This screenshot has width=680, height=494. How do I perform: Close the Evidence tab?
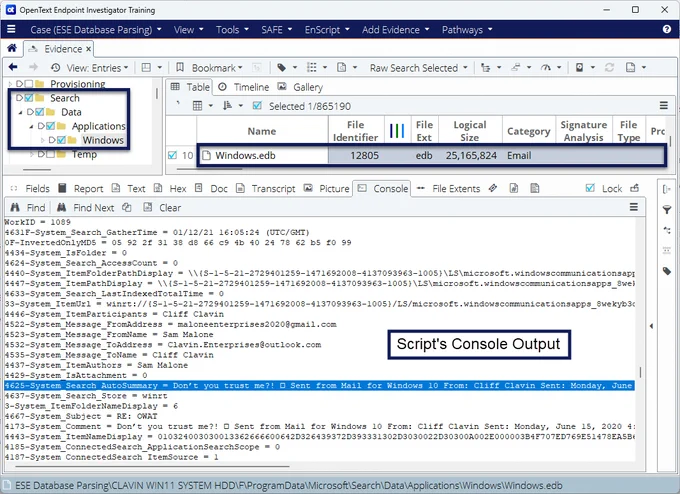(x=88, y=49)
